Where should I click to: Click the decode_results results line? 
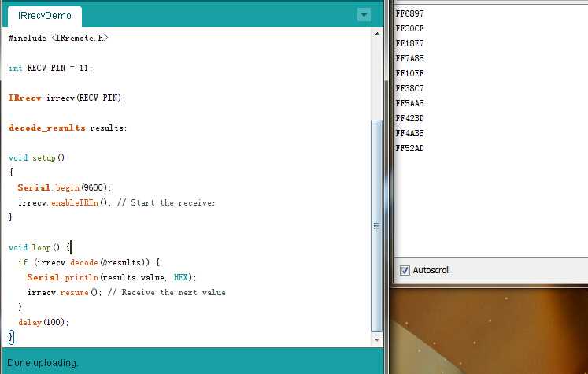(68, 128)
